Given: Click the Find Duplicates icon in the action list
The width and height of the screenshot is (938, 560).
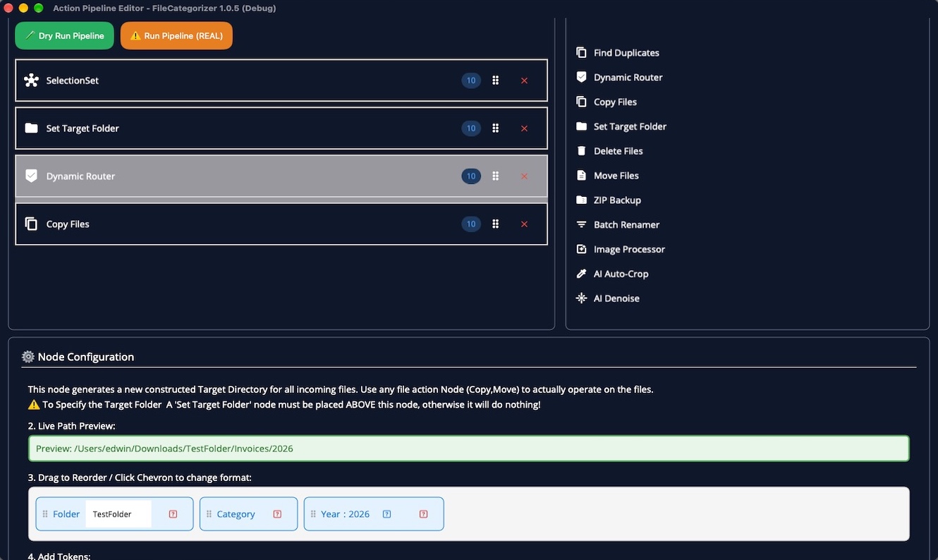Looking at the screenshot, I should (581, 53).
